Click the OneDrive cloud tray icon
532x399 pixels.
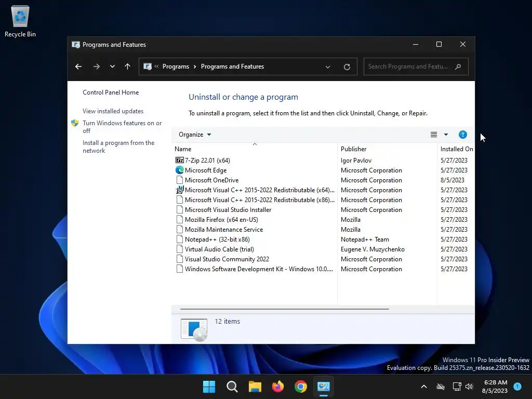coord(441,387)
